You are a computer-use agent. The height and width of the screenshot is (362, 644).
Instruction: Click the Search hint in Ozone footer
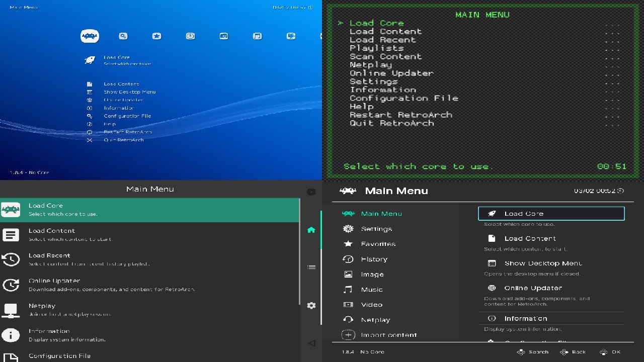(533, 352)
